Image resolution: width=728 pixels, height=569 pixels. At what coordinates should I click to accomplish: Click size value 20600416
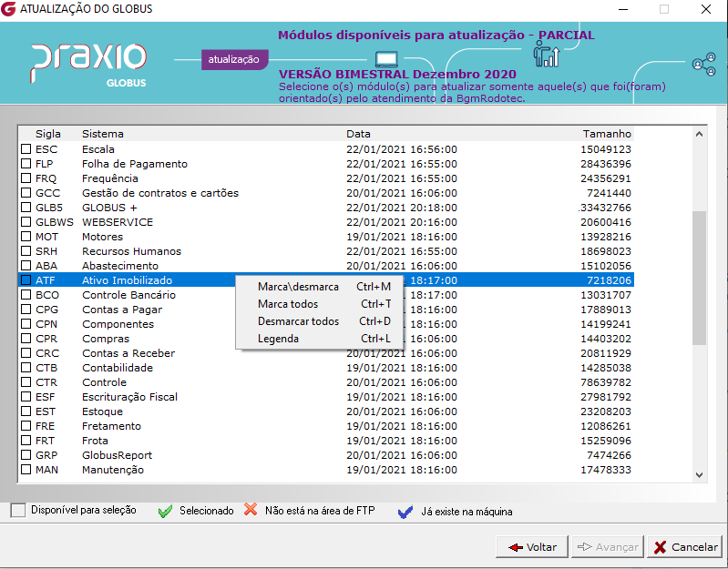[606, 221]
